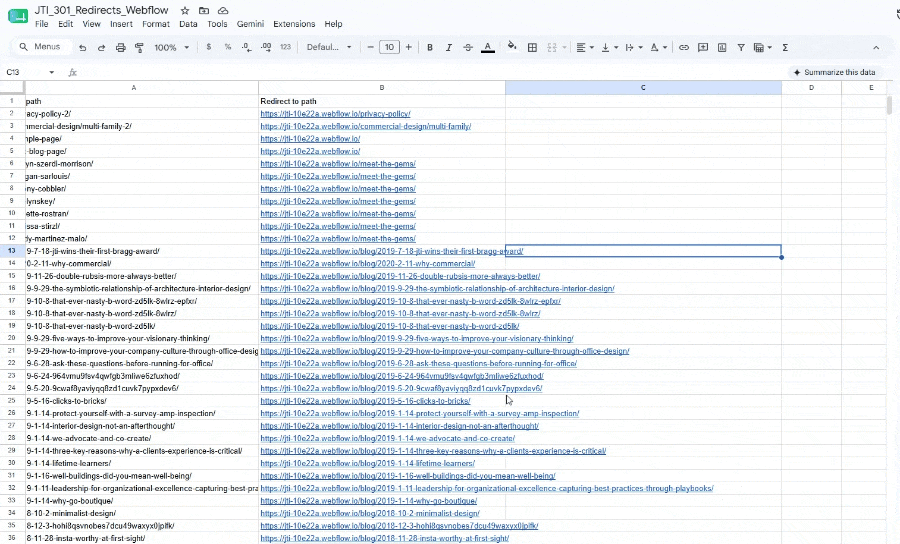Increase font size with plus button
Image resolution: width=900 pixels, height=544 pixels.
[x=409, y=47]
